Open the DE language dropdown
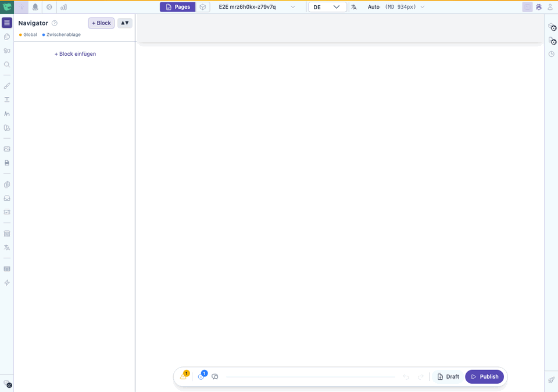Viewport: 558px width, 392px height. 327,7
